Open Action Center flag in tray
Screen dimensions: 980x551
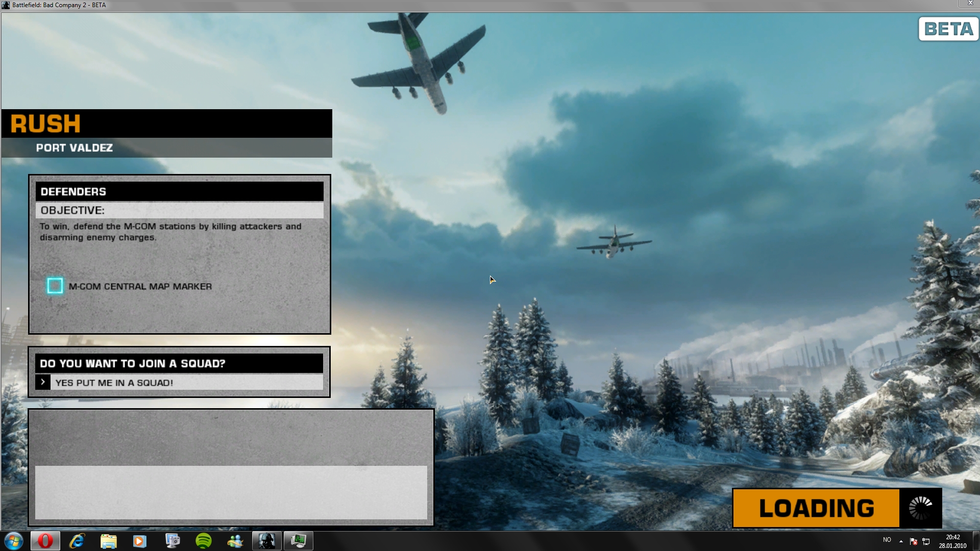click(914, 541)
